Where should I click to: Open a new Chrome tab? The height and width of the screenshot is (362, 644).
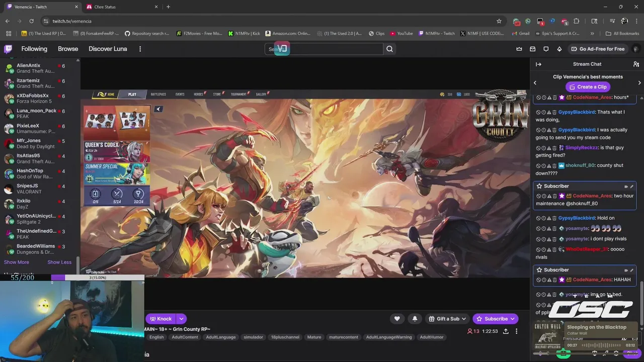tap(168, 7)
